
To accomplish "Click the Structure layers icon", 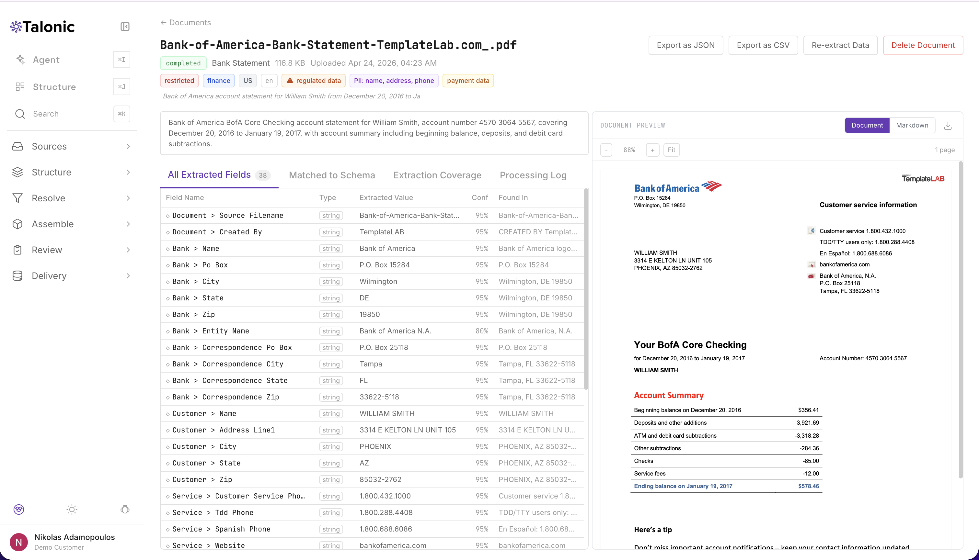I will pyautogui.click(x=17, y=172).
